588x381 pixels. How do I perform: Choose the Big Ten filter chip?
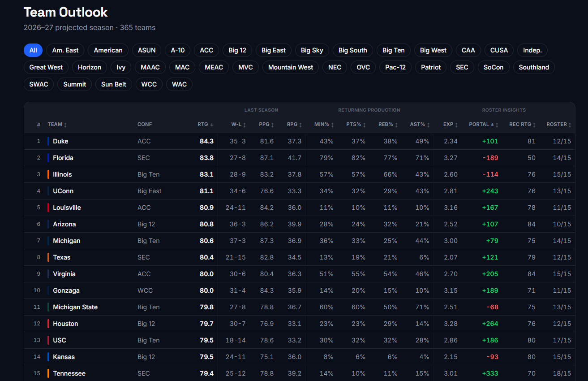(394, 50)
